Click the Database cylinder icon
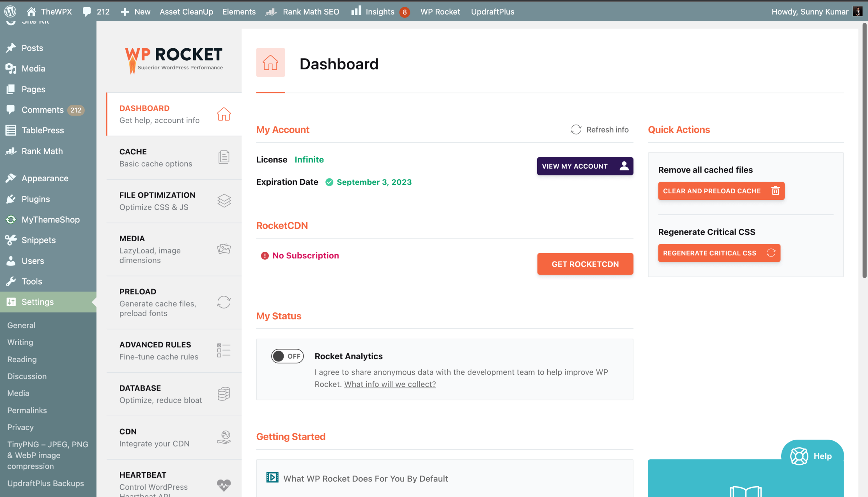Viewport: 868px width, 497px height. pyautogui.click(x=224, y=393)
